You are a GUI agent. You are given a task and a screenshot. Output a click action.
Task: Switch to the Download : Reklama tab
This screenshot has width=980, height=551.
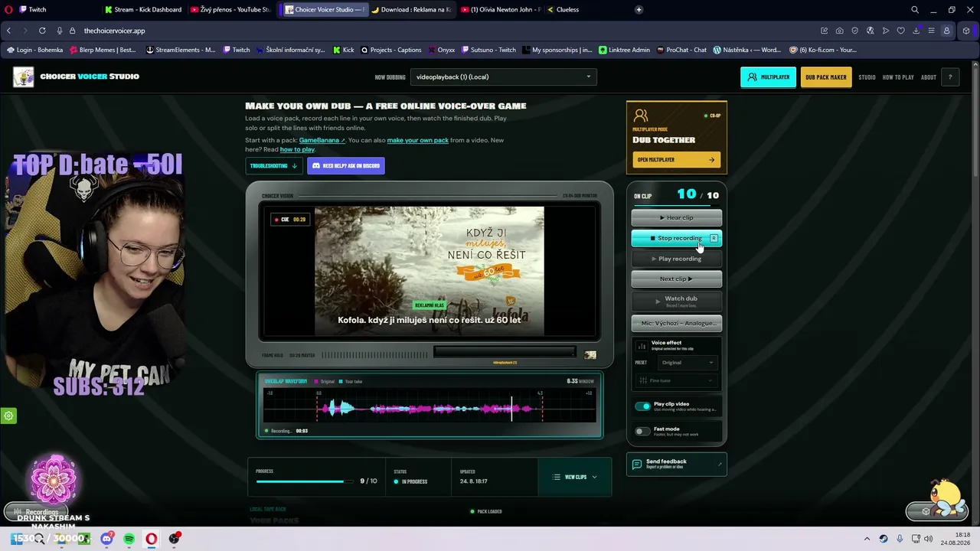[x=410, y=9]
